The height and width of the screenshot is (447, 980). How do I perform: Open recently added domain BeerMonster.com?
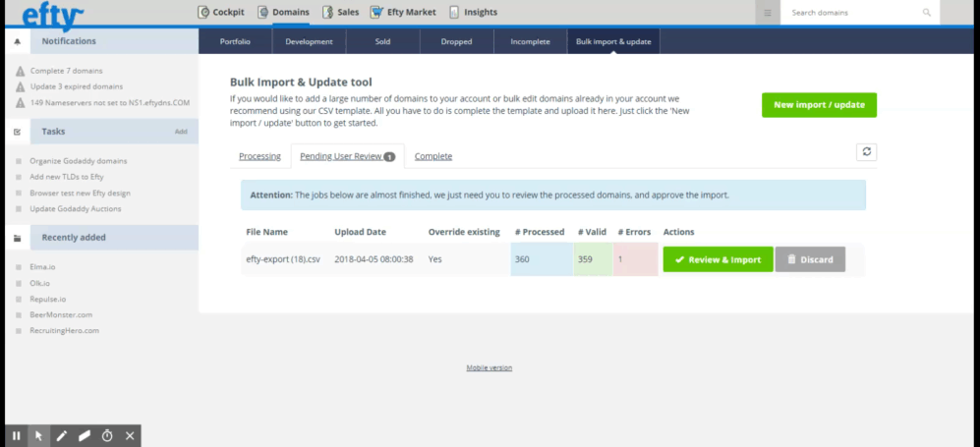pyautogui.click(x=61, y=314)
